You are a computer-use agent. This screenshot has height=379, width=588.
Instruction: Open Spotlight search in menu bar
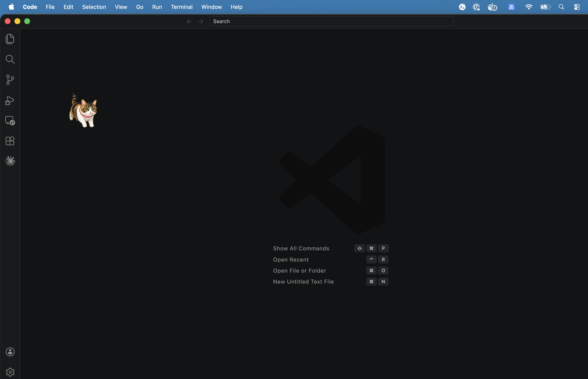(x=561, y=7)
